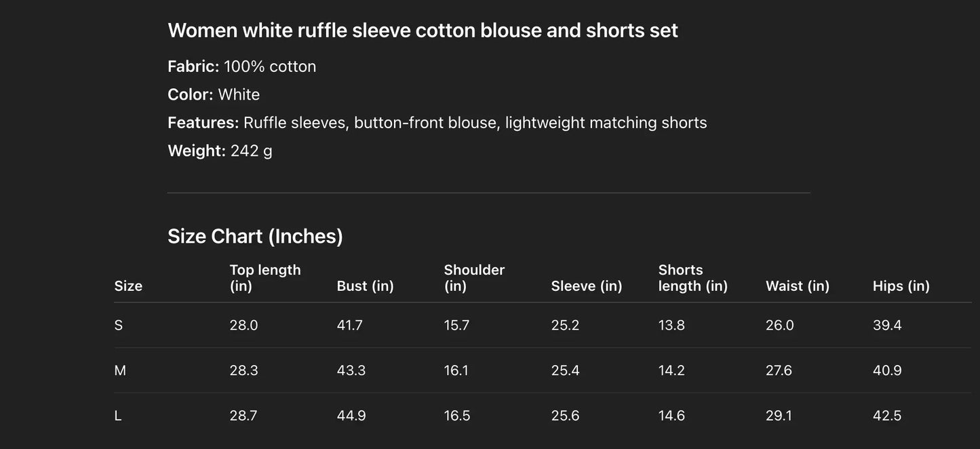
Task: Click the Sleeve (in) column header
Action: (x=587, y=286)
